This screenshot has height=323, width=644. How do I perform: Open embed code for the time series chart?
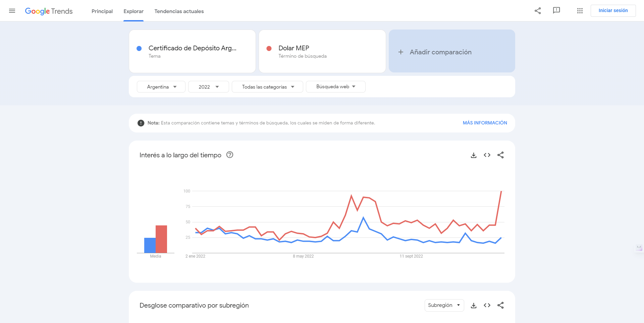(x=487, y=155)
